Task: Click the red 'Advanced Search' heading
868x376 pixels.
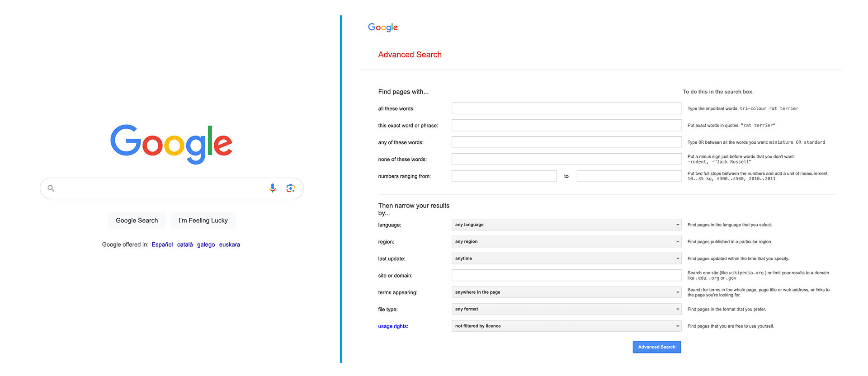Action: (x=410, y=55)
